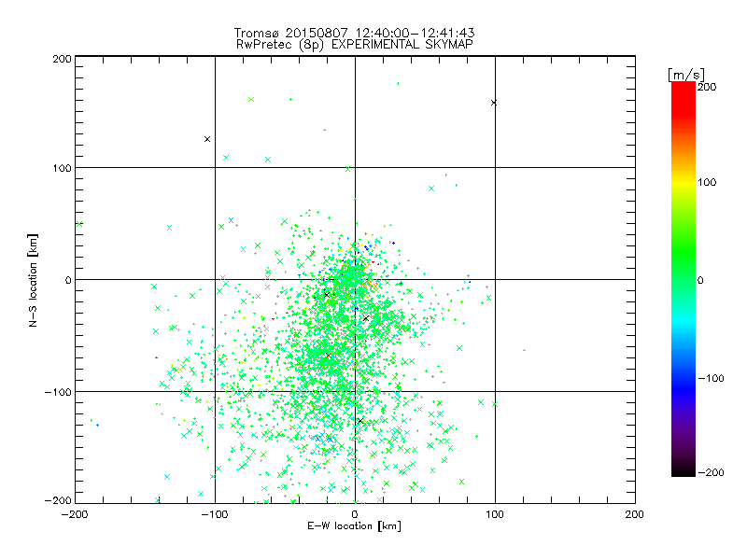747x560 pixels.
Task: Click the colorbar "200" tick label
Action: (x=707, y=87)
